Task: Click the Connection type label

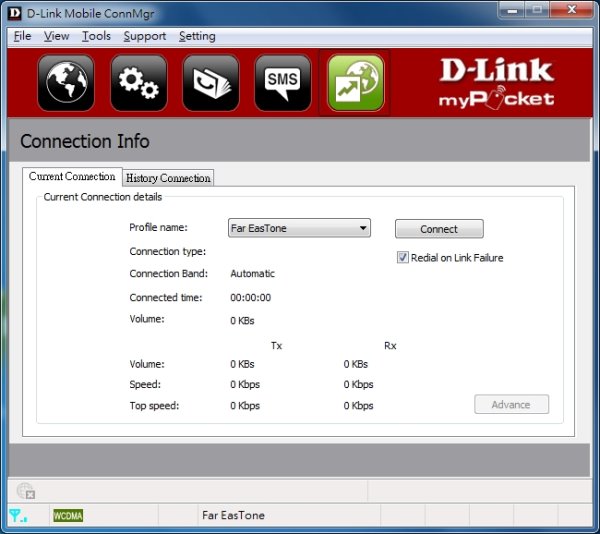Action: tap(168, 251)
